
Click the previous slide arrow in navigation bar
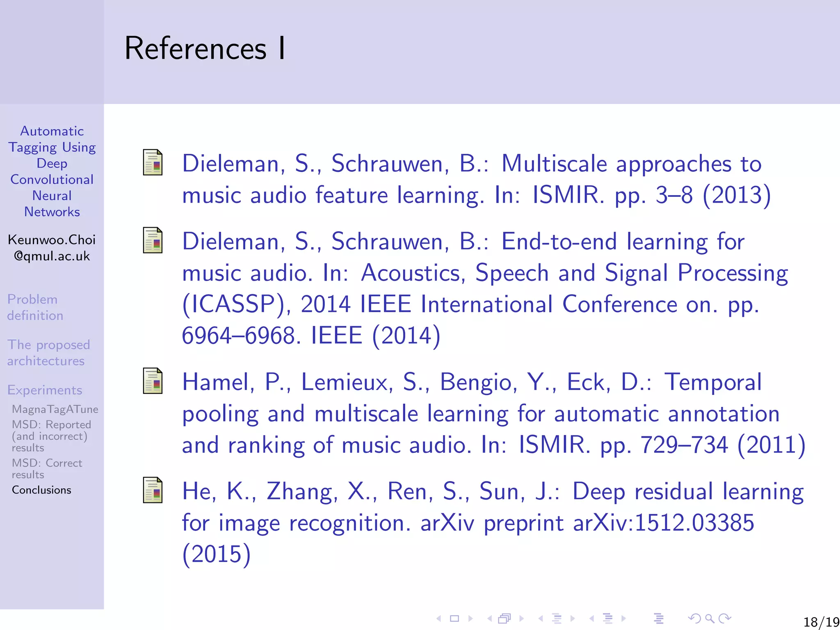click(439, 619)
